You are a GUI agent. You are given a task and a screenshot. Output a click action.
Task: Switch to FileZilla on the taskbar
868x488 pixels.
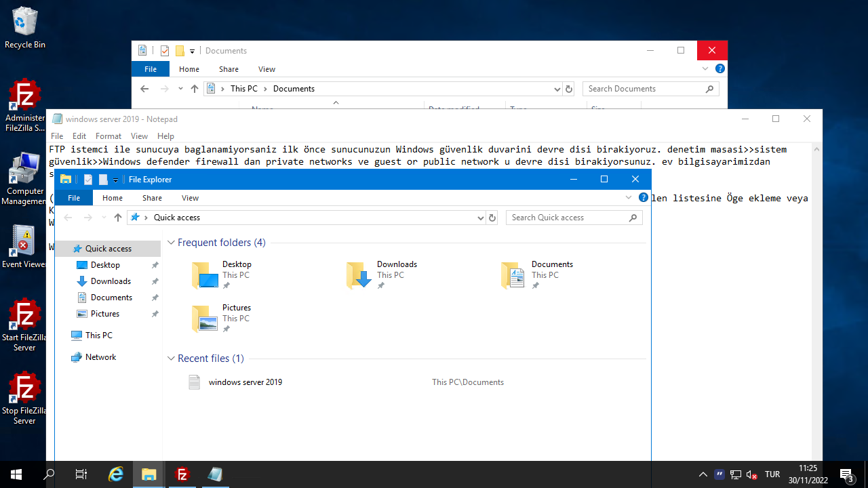click(182, 474)
